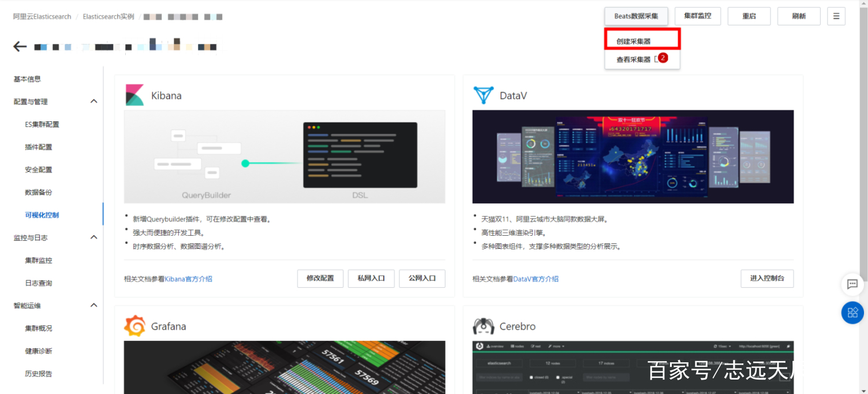Open 插件配置 in the sidebar
This screenshot has width=868, height=394.
click(x=39, y=147)
